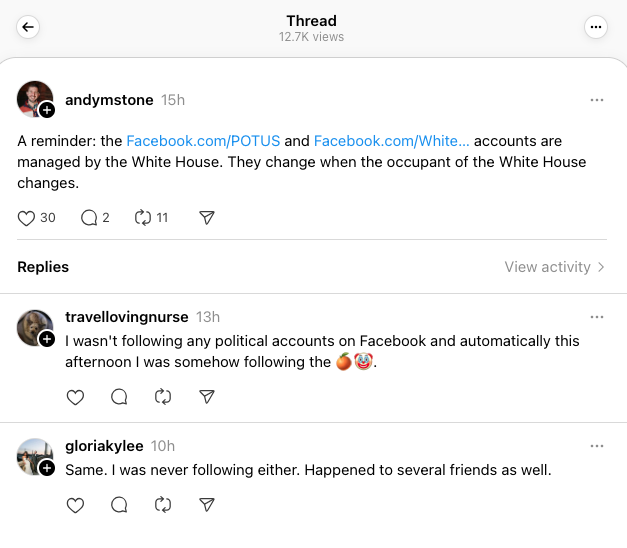Open more options on travellovingnurse's reply
This screenshot has width=627, height=548.
tap(597, 317)
